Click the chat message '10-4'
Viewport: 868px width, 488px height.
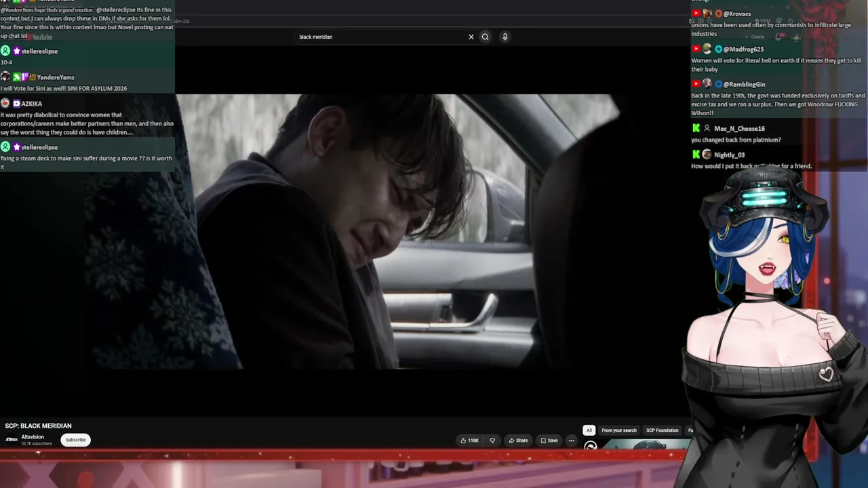[x=6, y=62]
